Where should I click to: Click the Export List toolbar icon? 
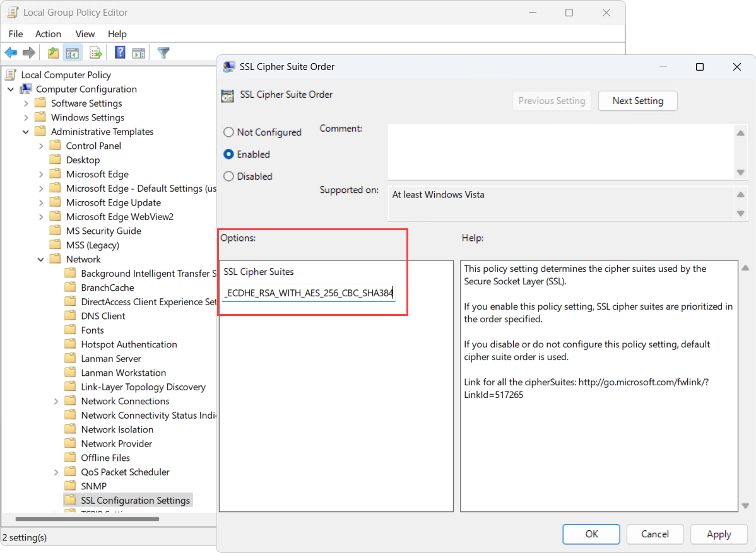pos(96,53)
